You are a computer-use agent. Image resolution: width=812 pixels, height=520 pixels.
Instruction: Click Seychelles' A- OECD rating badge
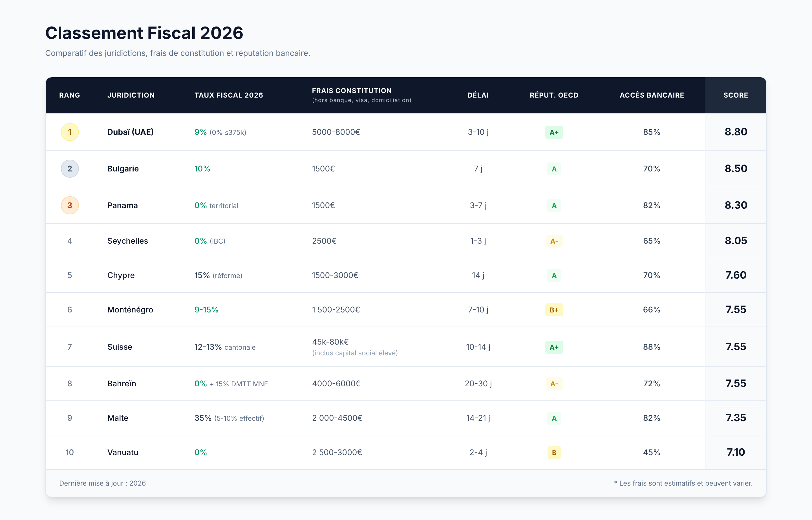[x=554, y=241]
